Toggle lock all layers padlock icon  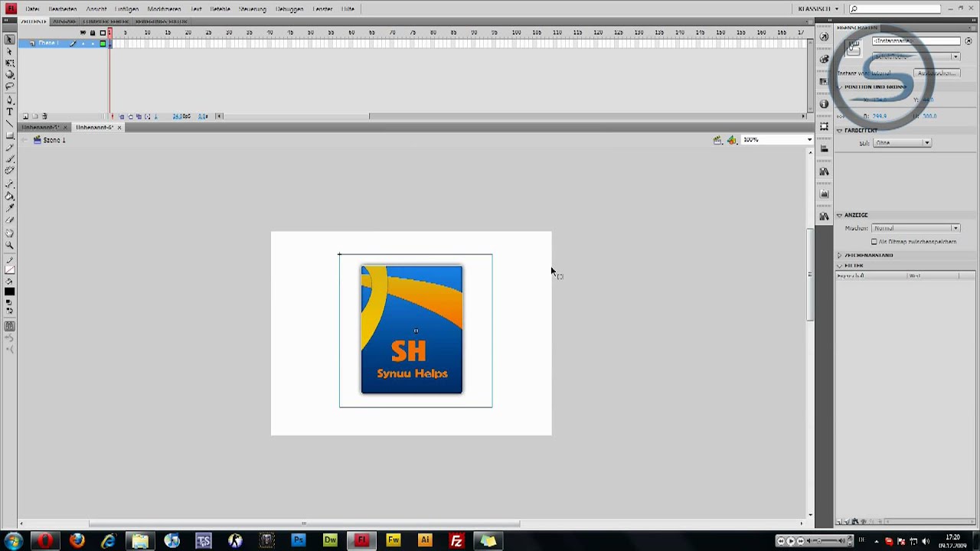tap(93, 33)
